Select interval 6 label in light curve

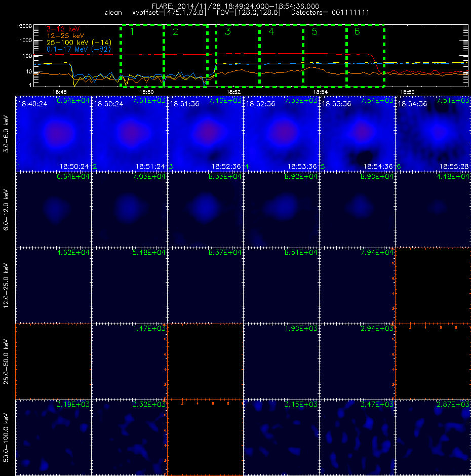(x=357, y=31)
